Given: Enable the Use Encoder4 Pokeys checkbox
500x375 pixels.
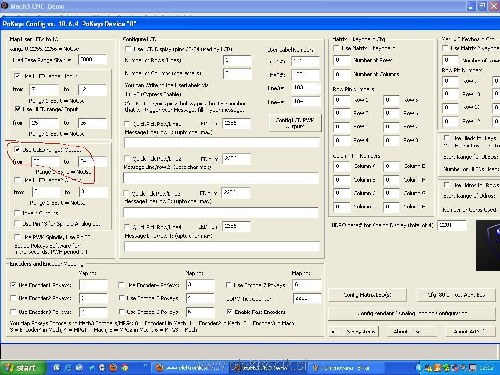Looking at the screenshot, I should (x=122, y=285).
